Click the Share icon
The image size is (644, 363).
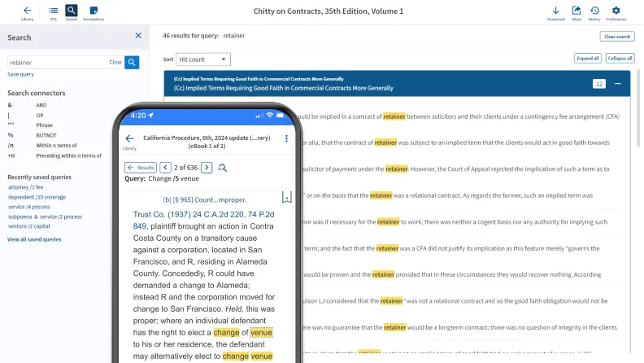[x=577, y=11]
